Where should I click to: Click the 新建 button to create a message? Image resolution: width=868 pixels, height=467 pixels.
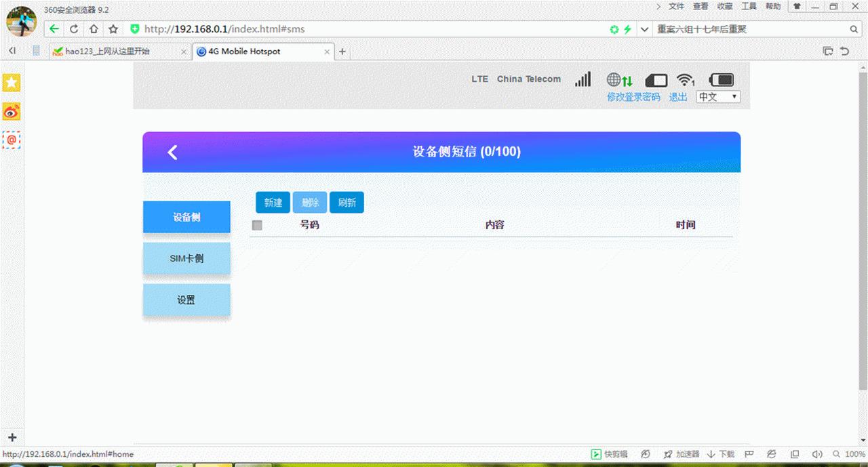coord(273,202)
